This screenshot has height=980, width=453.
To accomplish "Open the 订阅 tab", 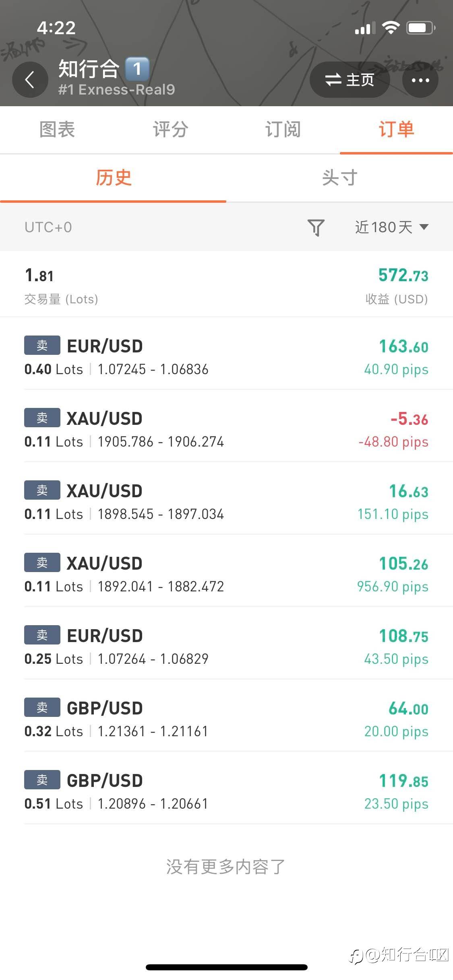I will (283, 130).
